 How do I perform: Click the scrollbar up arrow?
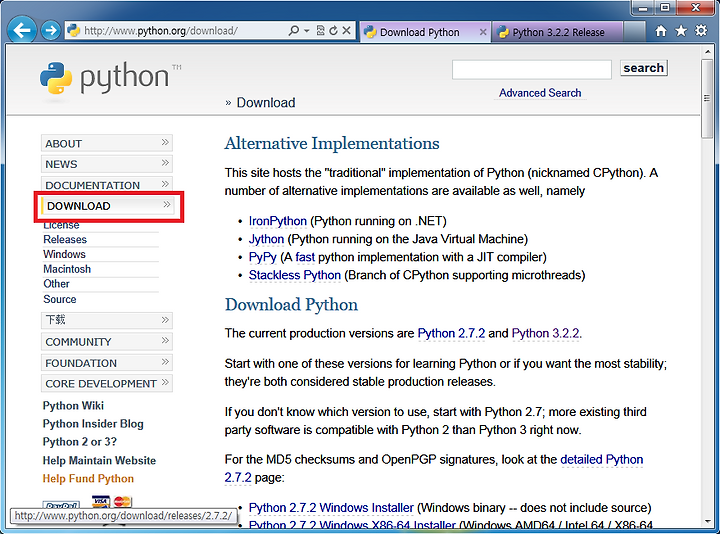707,51
